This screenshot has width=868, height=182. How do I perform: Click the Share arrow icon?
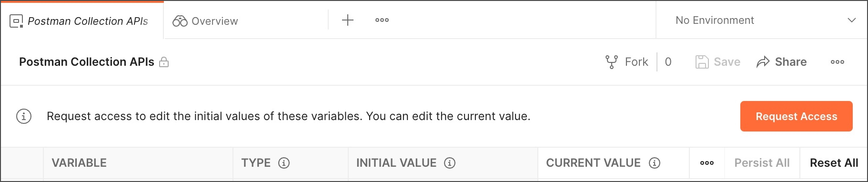pos(763,62)
